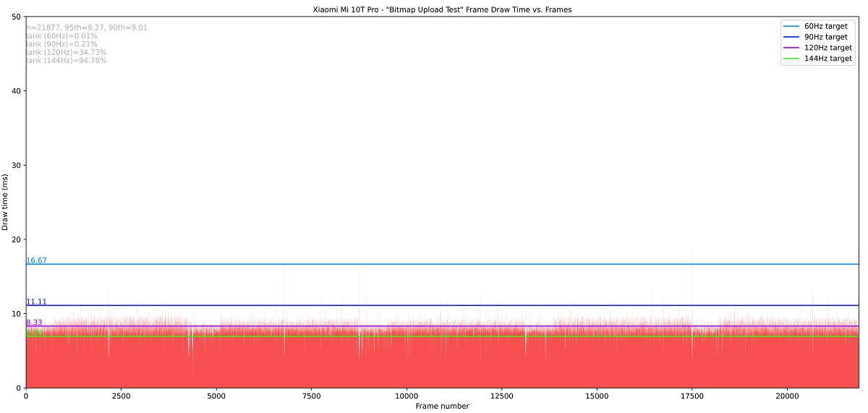
Task: Click the 50 y-axis tick label
Action: [17, 17]
